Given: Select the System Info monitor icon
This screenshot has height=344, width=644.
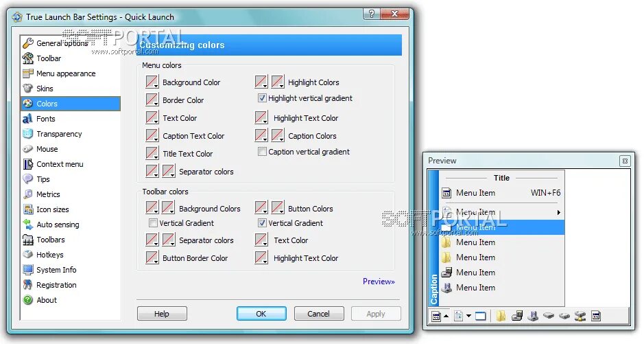Looking at the screenshot, I should (28, 270).
